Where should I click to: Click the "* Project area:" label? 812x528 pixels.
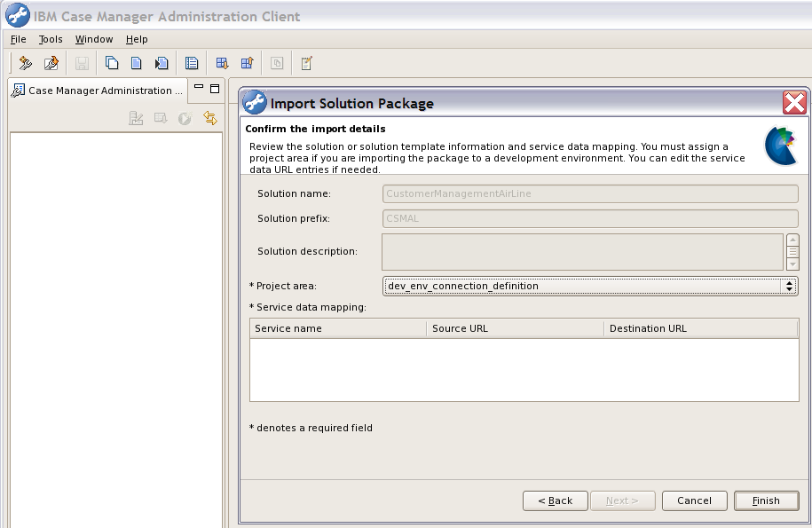[283, 287]
